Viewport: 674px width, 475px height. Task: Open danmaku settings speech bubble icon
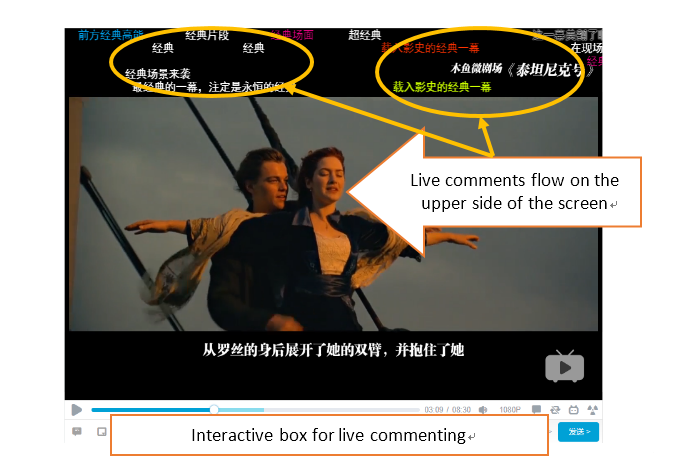[x=77, y=431]
